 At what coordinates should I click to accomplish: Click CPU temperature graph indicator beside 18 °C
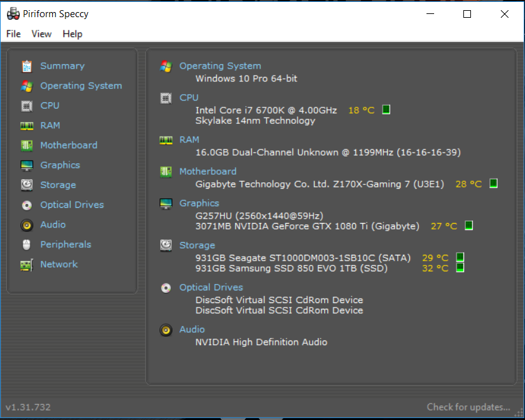click(x=386, y=109)
